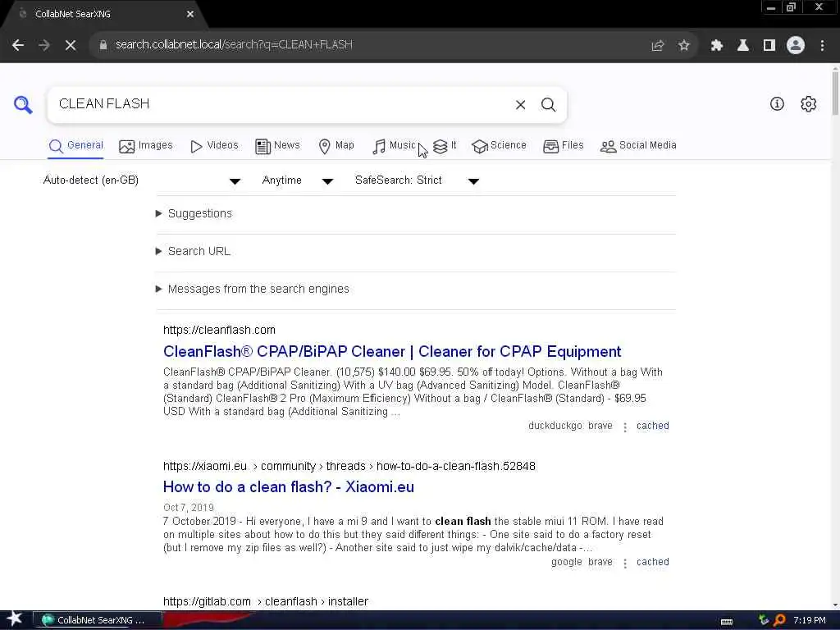
Task: Toggle the browser side panel
Action: click(x=769, y=46)
